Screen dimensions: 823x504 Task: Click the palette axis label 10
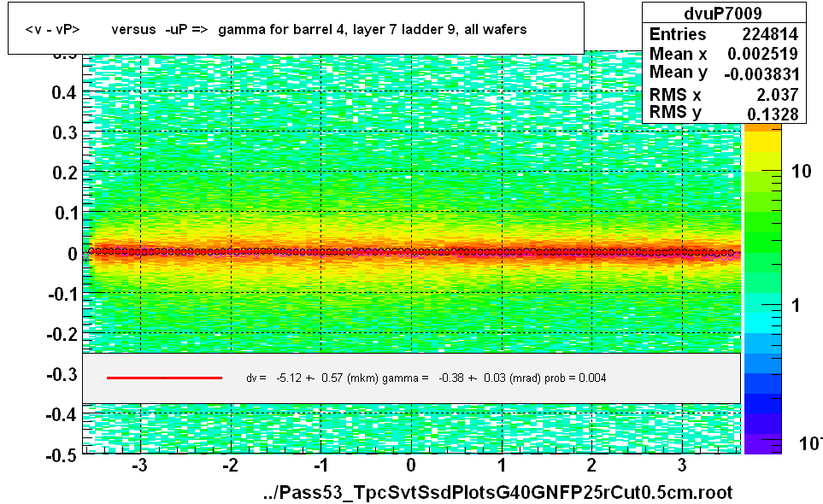pos(801,171)
